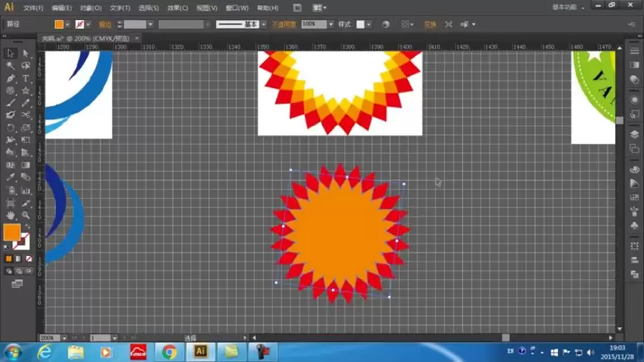The width and height of the screenshot is (644, 362).
Task: Swap fill and stroke colors
Action: [27, 226]
